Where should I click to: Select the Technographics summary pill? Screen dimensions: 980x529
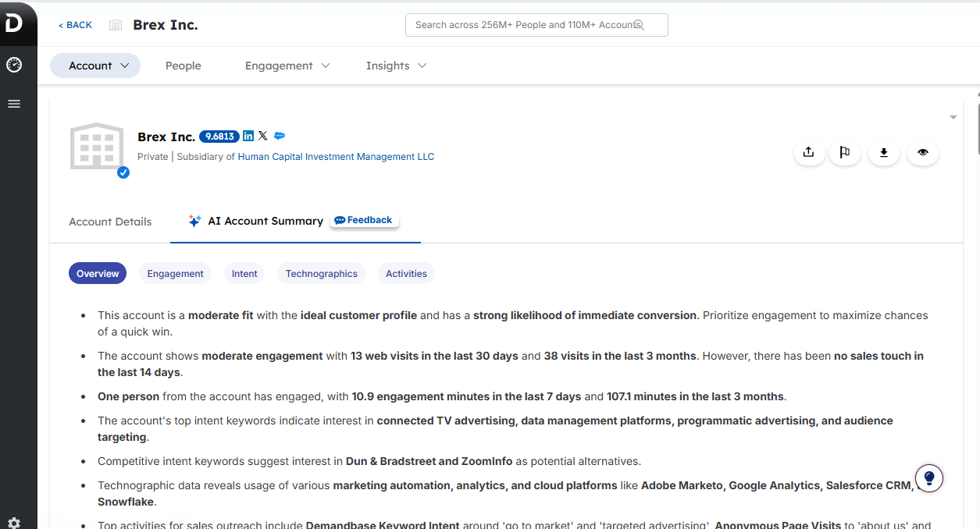tap(321, 273)
